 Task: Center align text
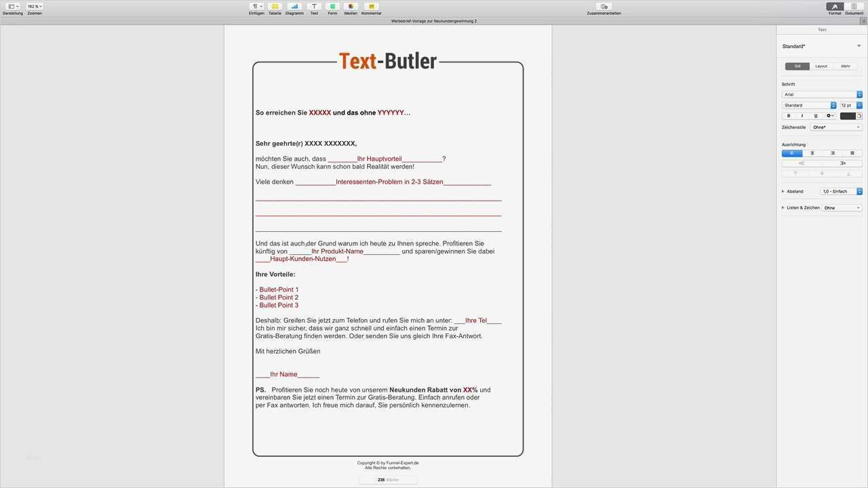812,153
